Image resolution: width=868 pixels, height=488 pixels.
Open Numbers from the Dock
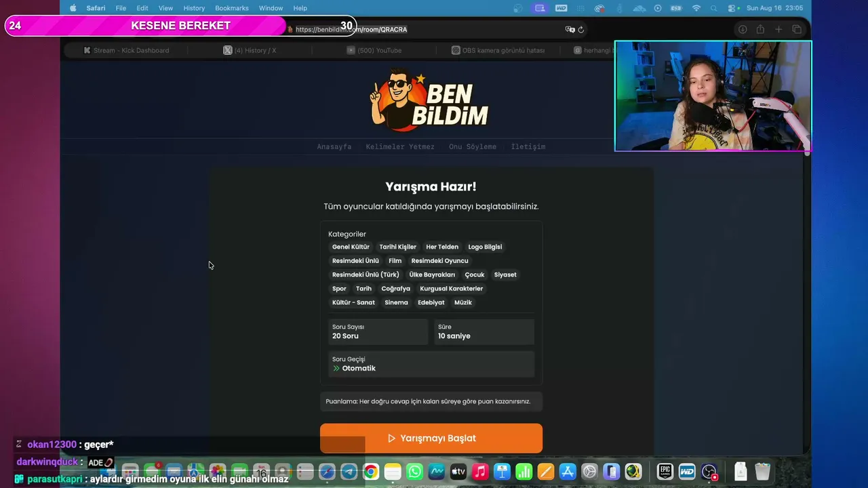(524, 472)
